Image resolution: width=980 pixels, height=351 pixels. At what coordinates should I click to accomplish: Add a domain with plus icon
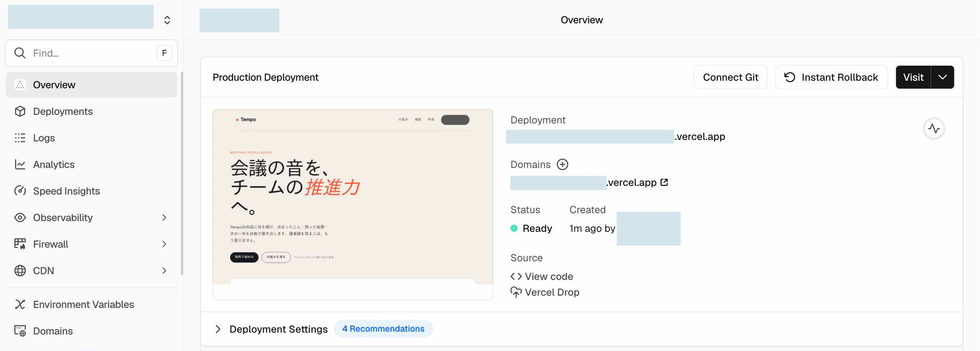(x=562, y=164)
